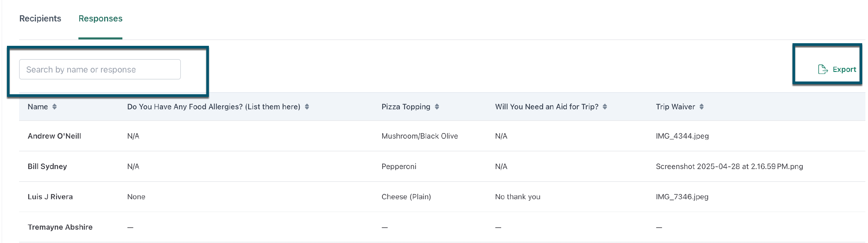Sort the Pizza Topping column

point(437,107)
